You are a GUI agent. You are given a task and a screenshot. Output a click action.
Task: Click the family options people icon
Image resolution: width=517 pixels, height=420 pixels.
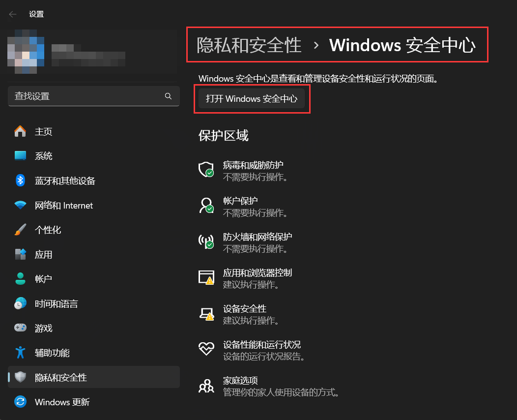205,386
